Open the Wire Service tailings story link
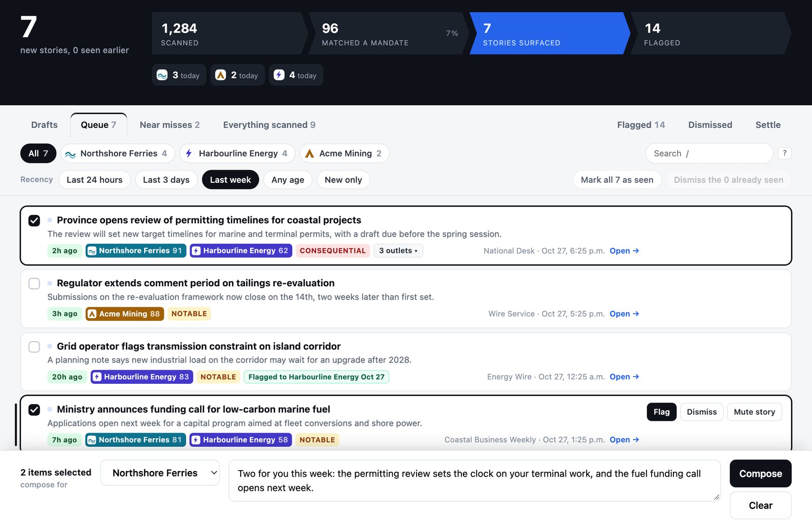Image resolution: width=812 pixels, height=528 pixels. pos(624,314)
